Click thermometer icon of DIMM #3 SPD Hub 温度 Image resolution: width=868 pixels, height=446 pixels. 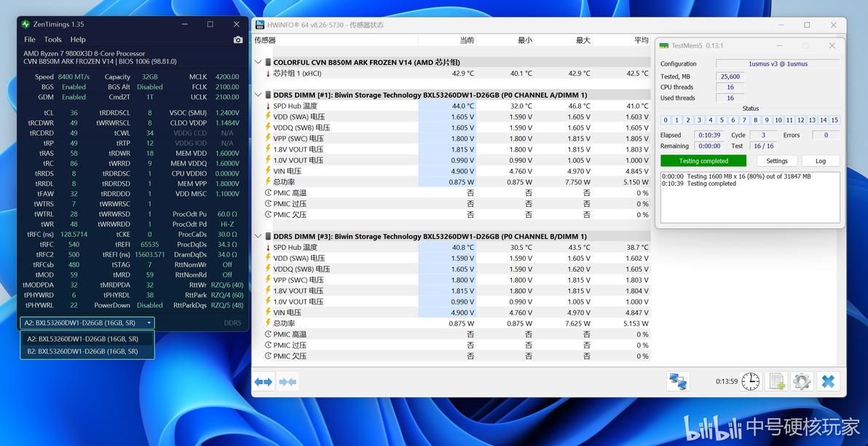269,247
